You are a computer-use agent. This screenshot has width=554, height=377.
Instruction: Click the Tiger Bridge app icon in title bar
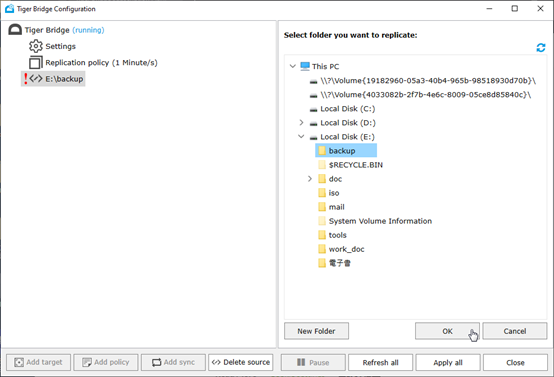10,8
